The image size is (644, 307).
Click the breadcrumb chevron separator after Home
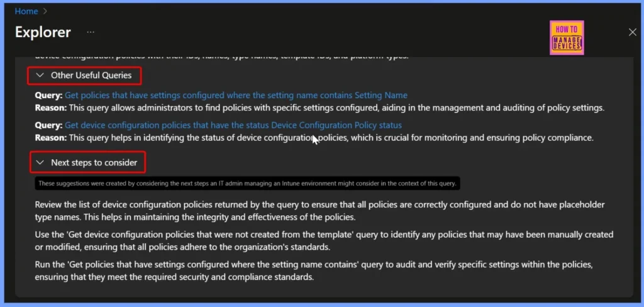[x=45, y=11]
